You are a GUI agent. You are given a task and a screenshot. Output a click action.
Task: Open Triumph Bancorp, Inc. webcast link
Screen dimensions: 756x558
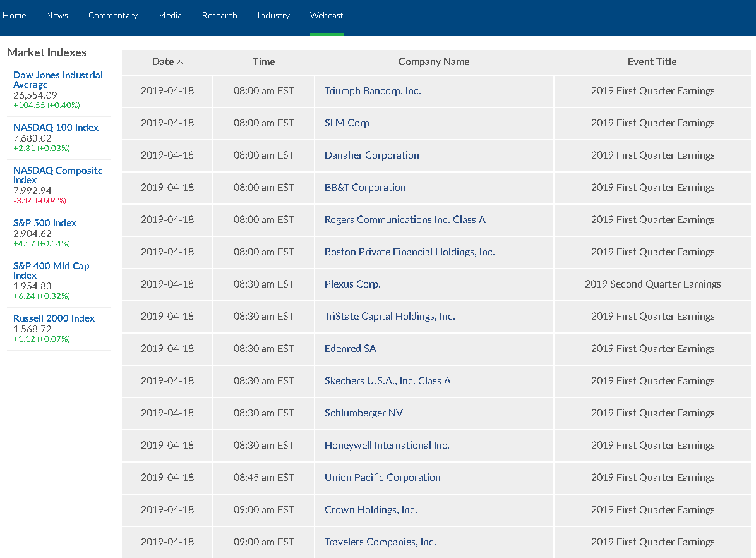coord(373,90)
